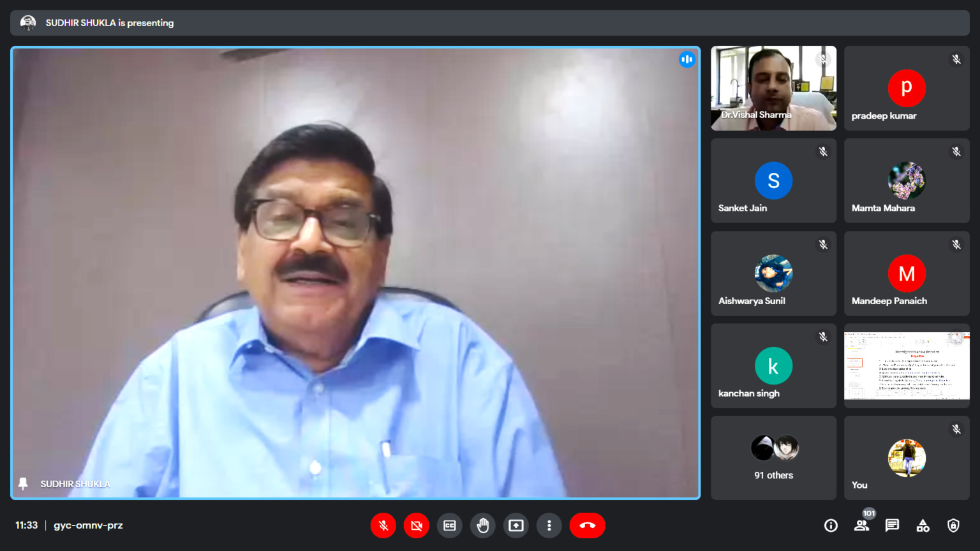Toggle closed captions

click(450, 525)
